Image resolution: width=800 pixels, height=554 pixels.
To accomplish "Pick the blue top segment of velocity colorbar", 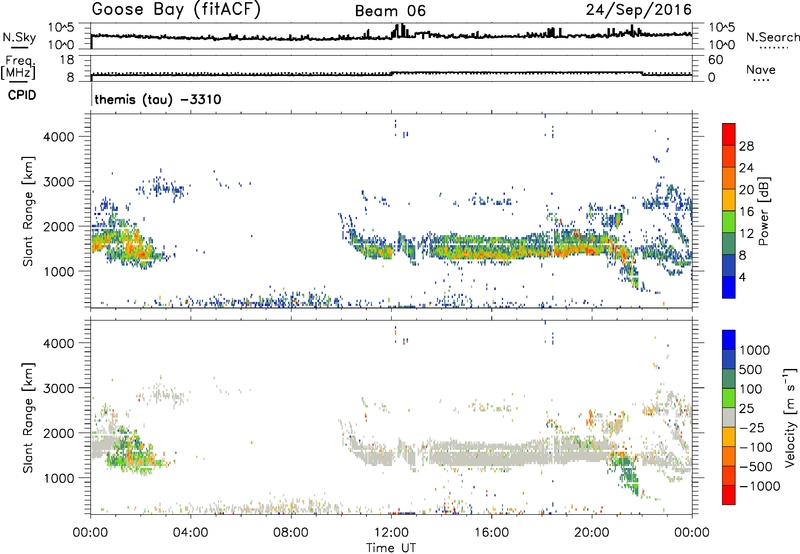I will 729,340.
